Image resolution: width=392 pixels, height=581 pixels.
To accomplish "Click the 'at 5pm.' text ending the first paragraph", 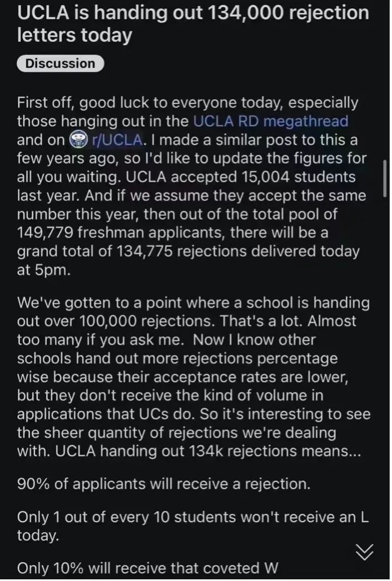I will tap(43, 270).
